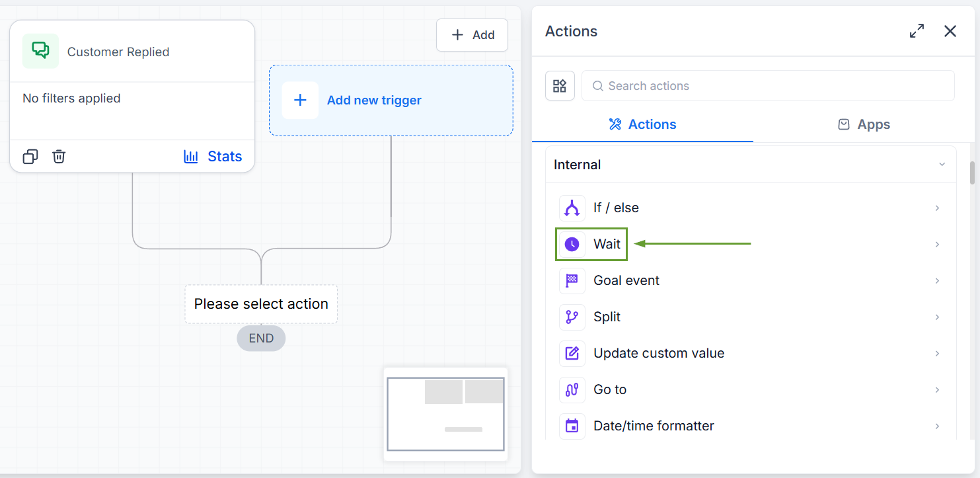Focus the Search actions field
Viewport: 980px width, 478px height.
768,86
